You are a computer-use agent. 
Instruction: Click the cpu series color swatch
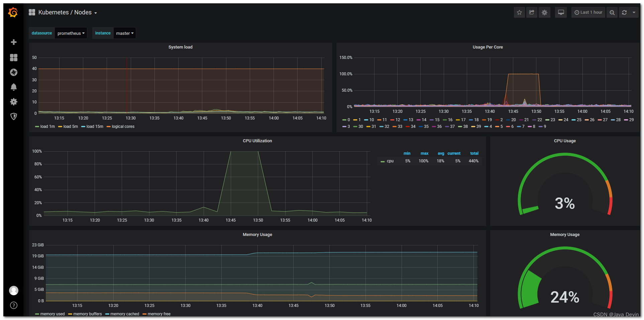[x=383, y=161]
